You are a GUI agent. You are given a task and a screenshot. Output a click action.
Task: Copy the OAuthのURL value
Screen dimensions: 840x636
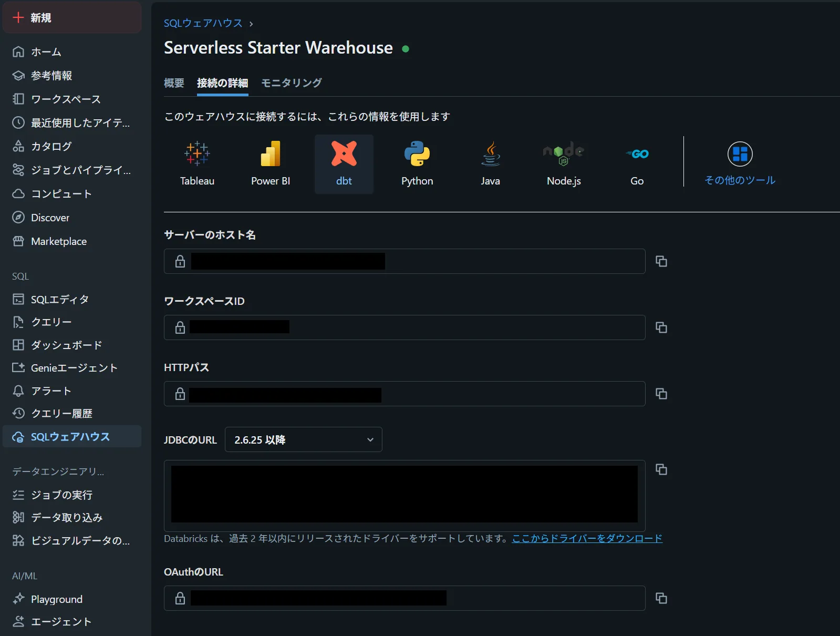(661, 598)
